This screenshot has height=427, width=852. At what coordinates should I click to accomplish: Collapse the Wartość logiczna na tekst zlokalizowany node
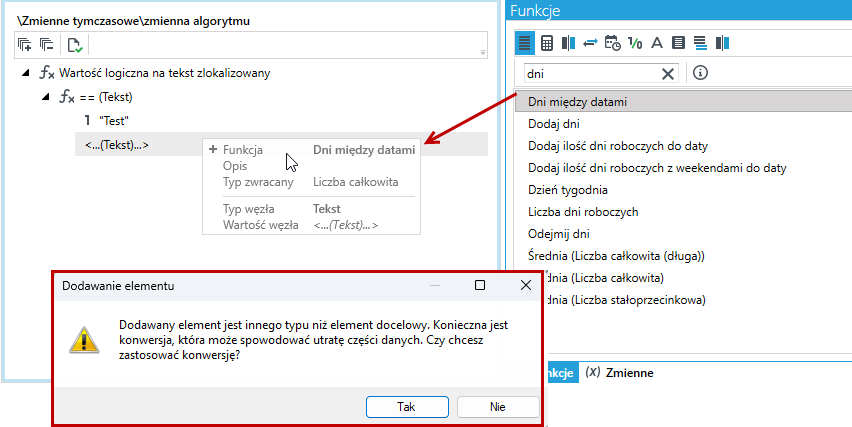pyautogui.click(x=26, y=73)
